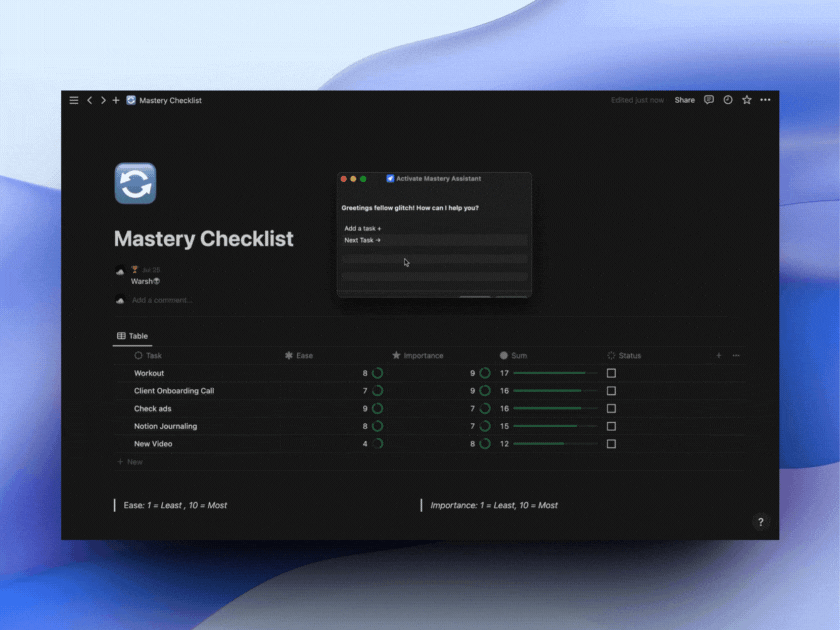
Task: Check the Workout task Status checkbox
Action: click(612, 372)
